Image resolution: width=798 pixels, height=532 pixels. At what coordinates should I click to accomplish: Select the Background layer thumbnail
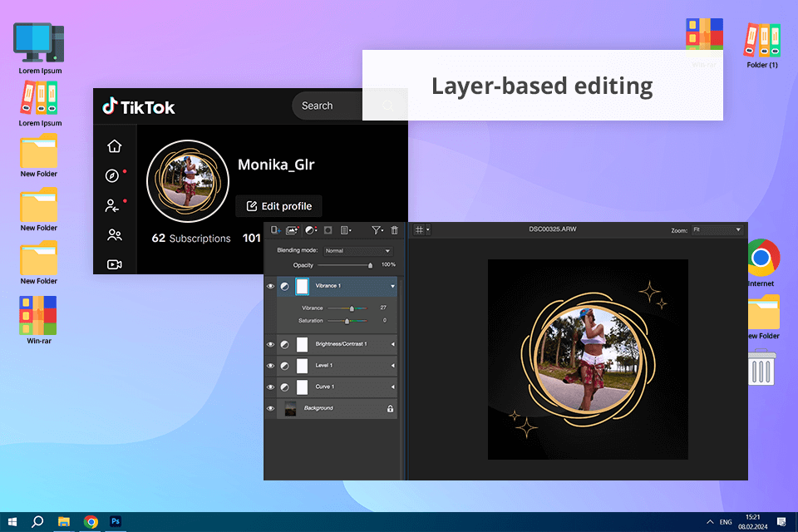coord(291,409)
